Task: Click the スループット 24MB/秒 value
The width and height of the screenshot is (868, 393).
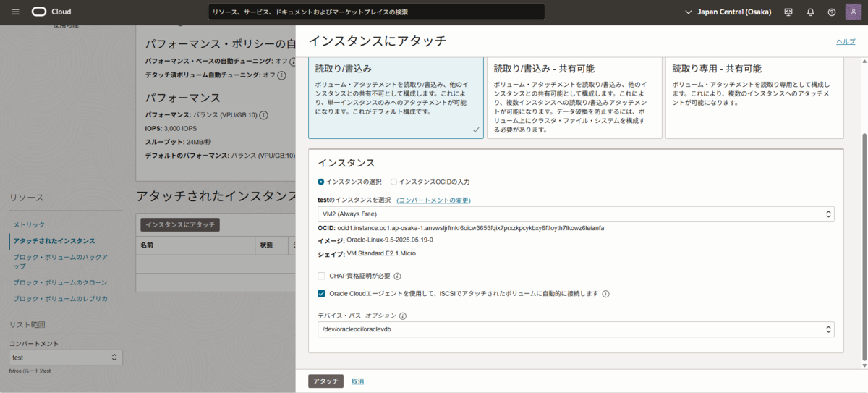Action: pyautogui.click(x=198, y=142)
